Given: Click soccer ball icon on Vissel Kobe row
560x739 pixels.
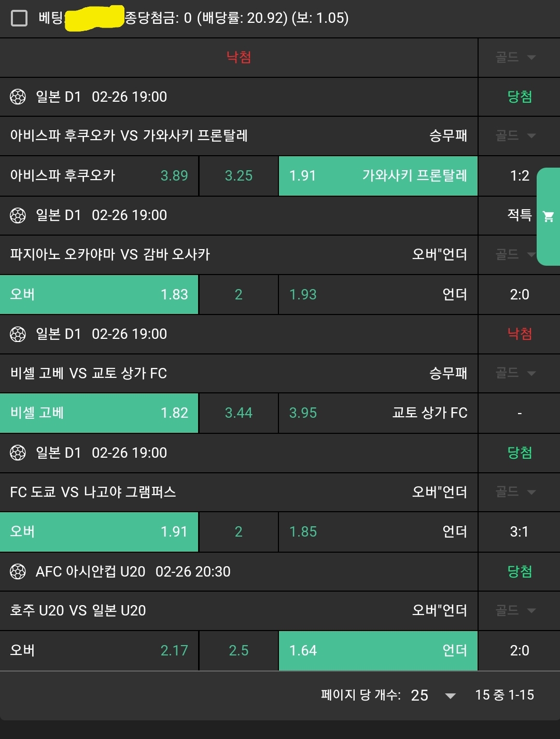Looking at the screenshot, I should pos(18,334).
